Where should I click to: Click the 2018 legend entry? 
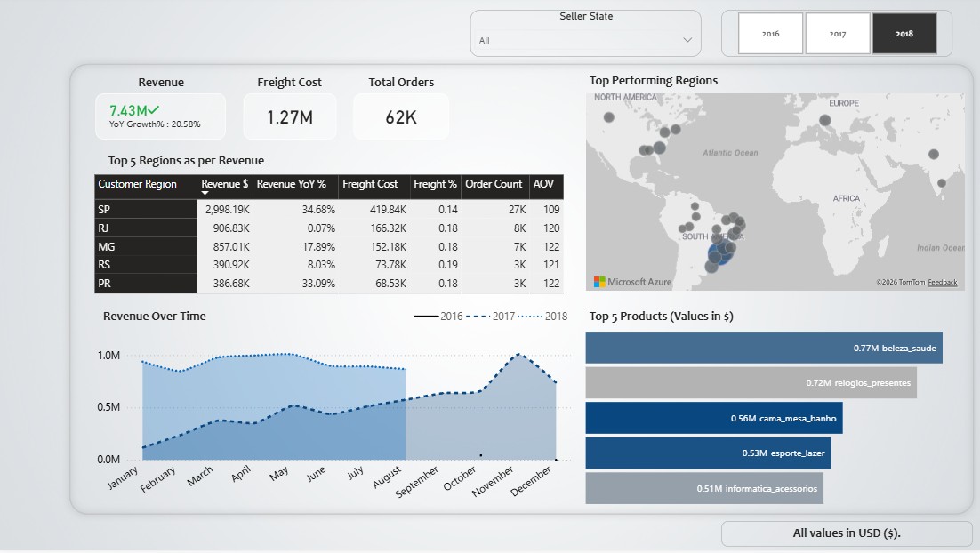pos(543,317)
